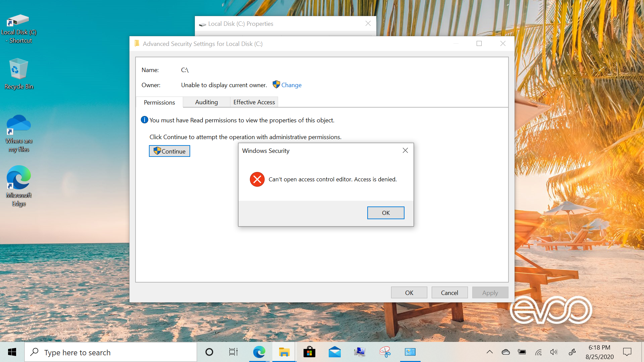Open volume control in system tray
Screen dimensions: 644x362
[554, 352]
